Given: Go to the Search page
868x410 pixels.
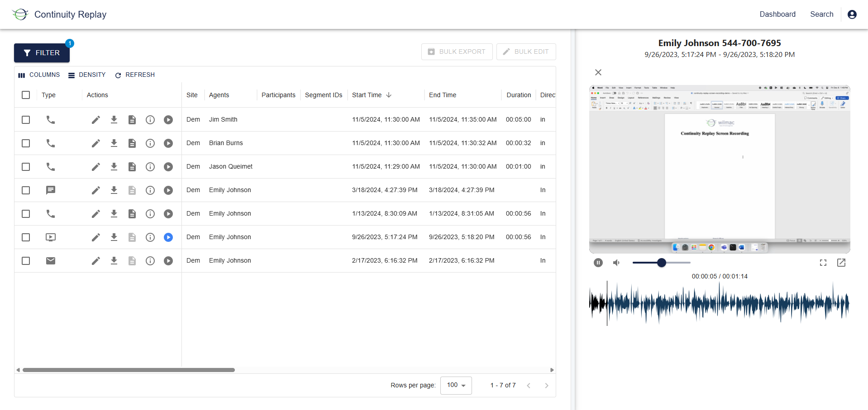Looking at the screenshot, I should [822, 14].
